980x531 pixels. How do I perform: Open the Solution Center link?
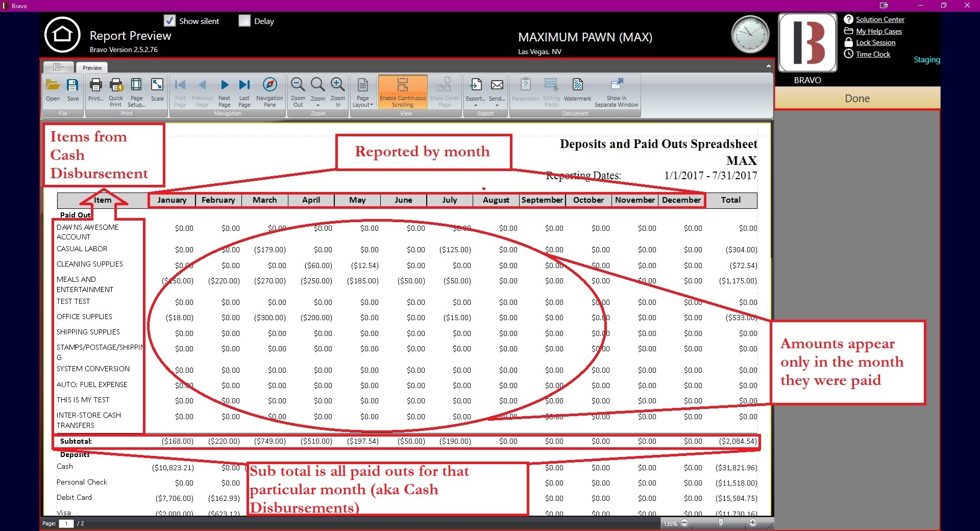(880, 19)
